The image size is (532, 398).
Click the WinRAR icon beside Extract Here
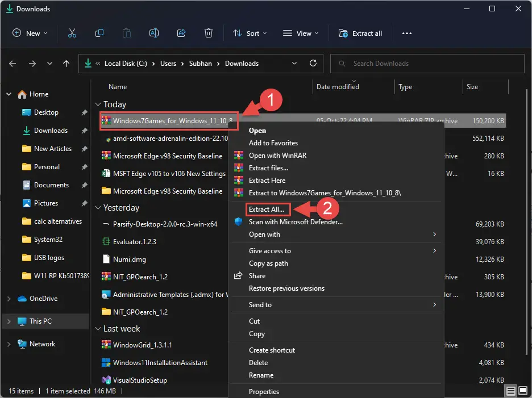point(239,181)
